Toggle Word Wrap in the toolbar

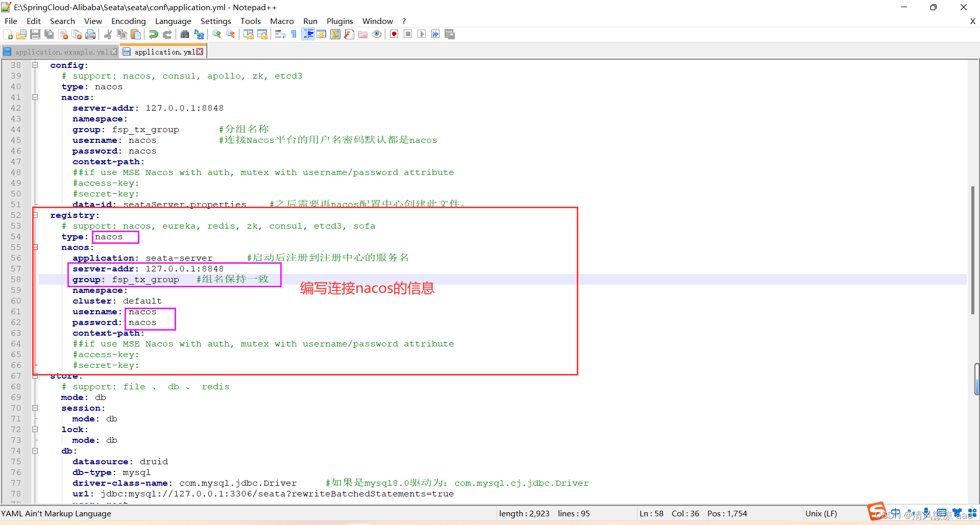pos(280,34)
